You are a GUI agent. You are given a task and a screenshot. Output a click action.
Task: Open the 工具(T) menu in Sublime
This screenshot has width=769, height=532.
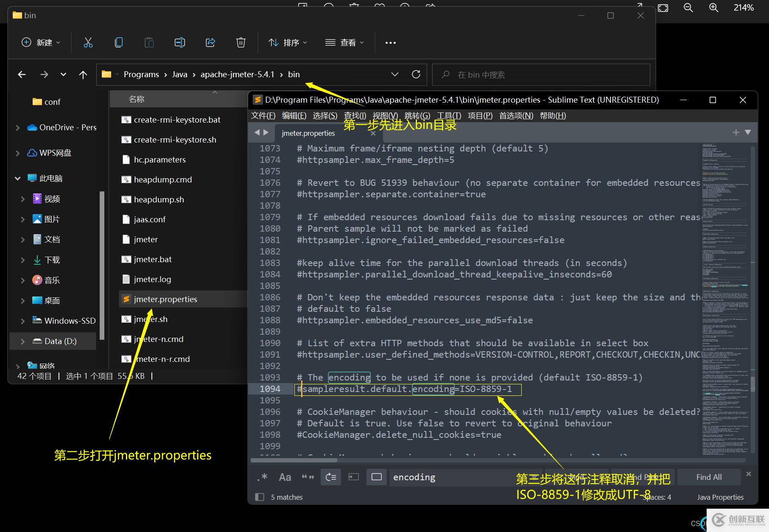[449, 115]
